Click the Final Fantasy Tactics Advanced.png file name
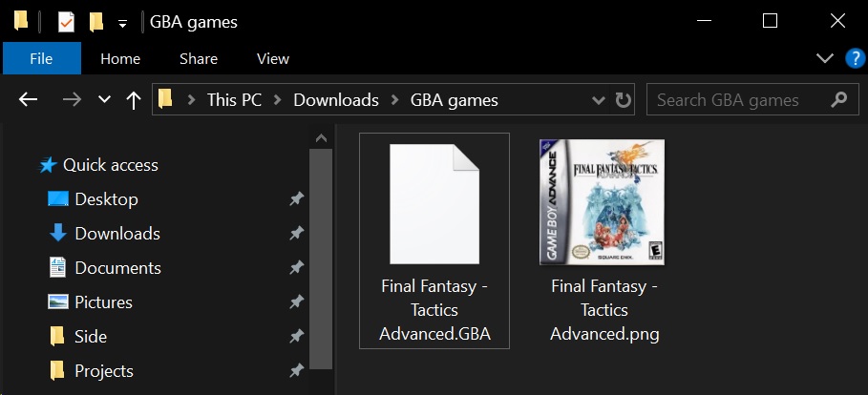Screen dimensions: 868x395 coord(604,310)
